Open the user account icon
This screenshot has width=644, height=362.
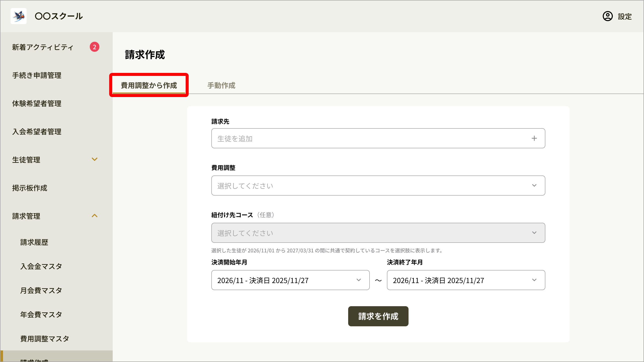(x=608, y=16)
